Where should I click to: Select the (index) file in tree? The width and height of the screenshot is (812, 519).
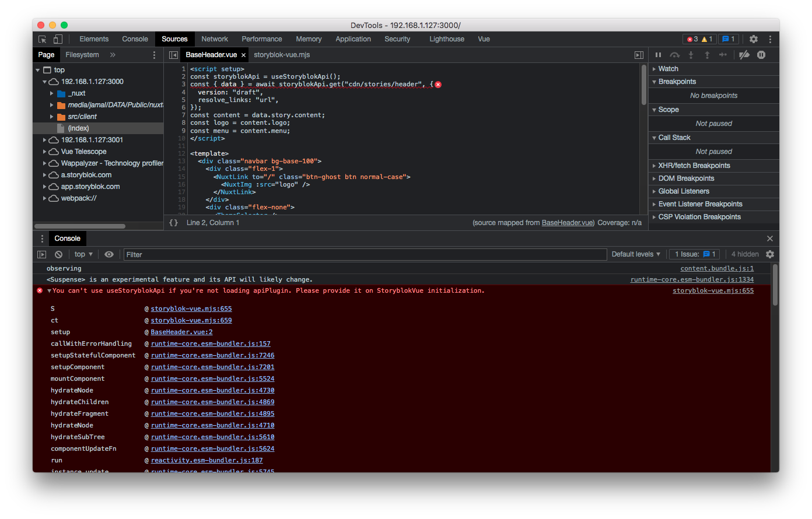click(x=78, y=128)
